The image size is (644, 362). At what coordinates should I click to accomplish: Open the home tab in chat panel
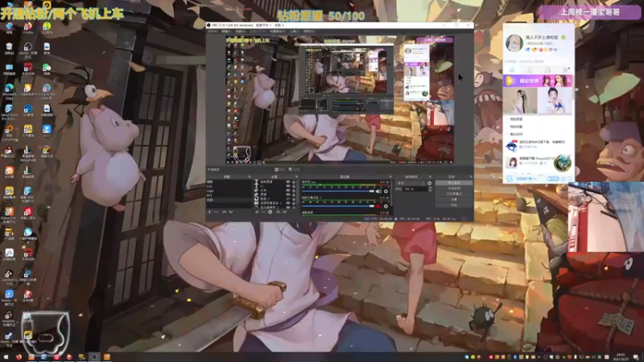coord(512,70)
